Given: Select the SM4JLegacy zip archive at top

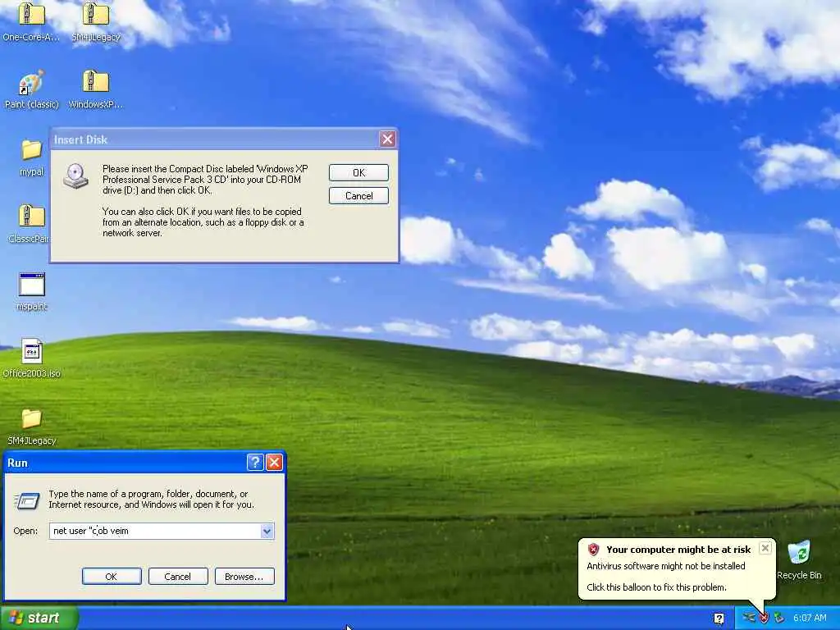Looking at the screenshot, I should coord(96,15).
